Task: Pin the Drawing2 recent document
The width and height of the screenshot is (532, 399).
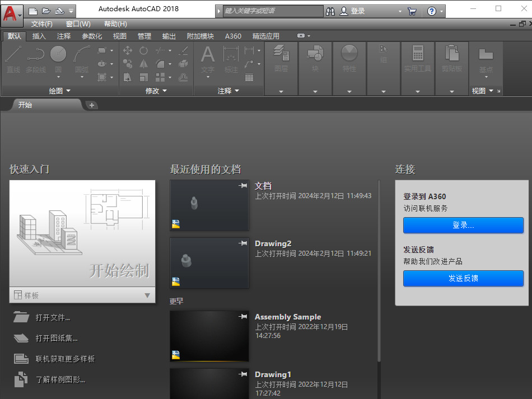Action: 242,243
